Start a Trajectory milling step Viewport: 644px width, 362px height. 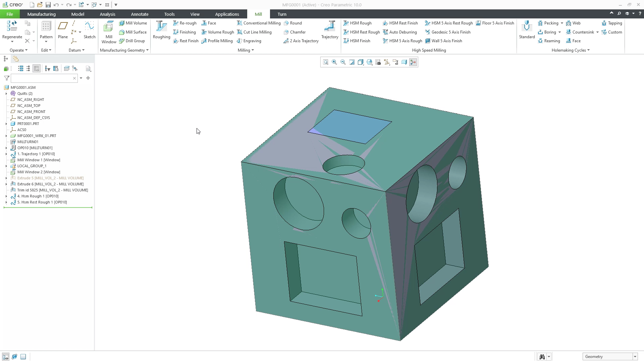(x=329, y=31)
